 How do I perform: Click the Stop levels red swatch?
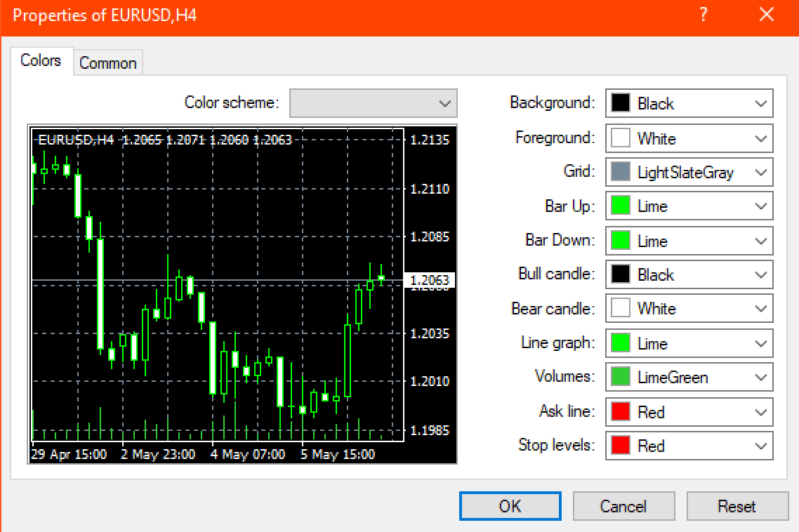click(x=621, y=446)
